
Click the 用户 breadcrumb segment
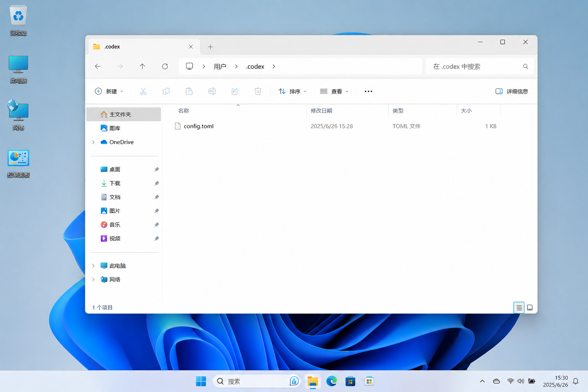(x=220, y=67)
